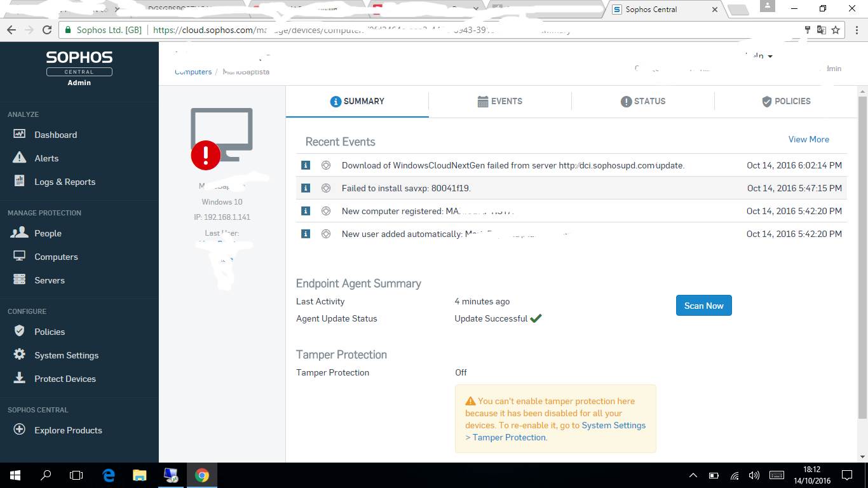Click the People users icon
The image size is (868, 488).
click(x=20, y=233)
